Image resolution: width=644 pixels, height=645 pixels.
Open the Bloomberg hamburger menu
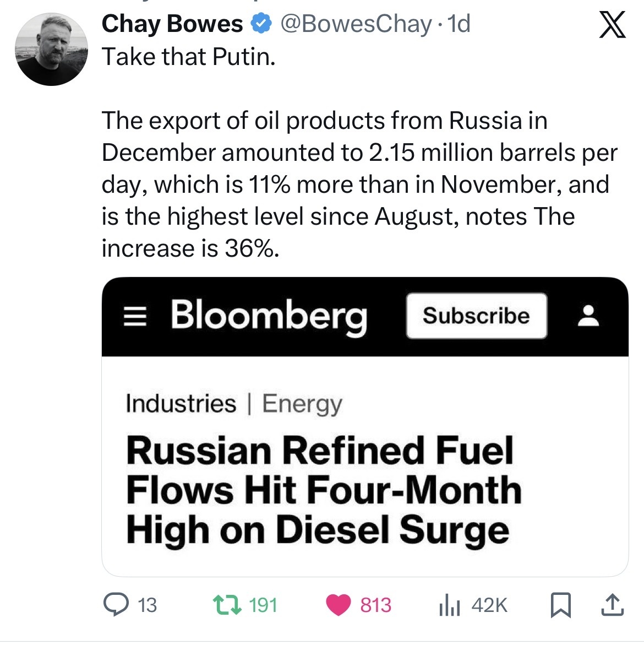[x=134, y=316]
